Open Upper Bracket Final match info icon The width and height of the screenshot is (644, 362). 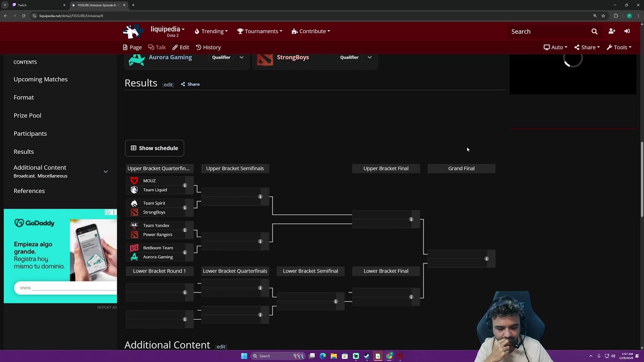(411, 219)
